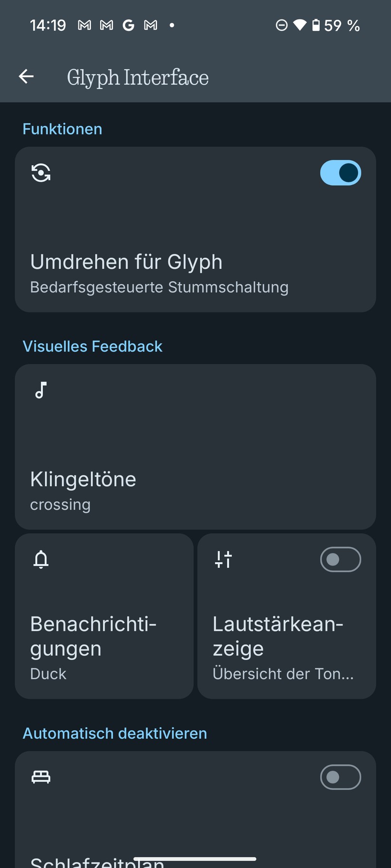Tap the first Gmail notification icon

point(85,25)
